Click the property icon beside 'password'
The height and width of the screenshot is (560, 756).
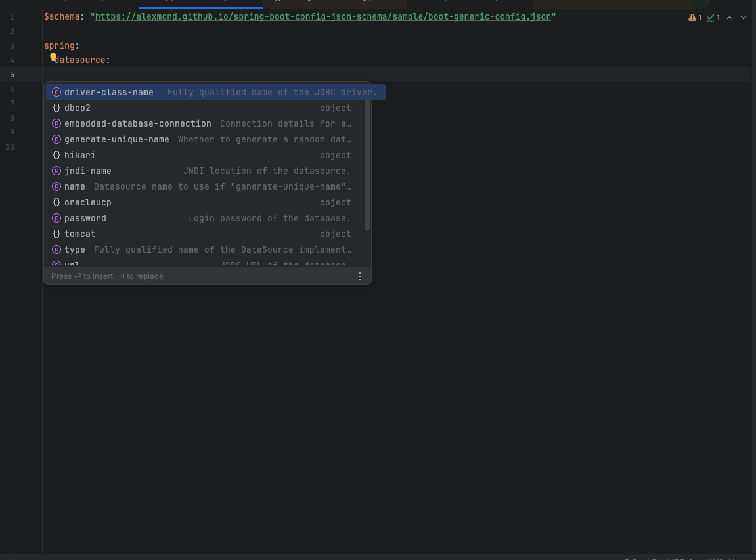pyautogui.click(x=56, y=218)
